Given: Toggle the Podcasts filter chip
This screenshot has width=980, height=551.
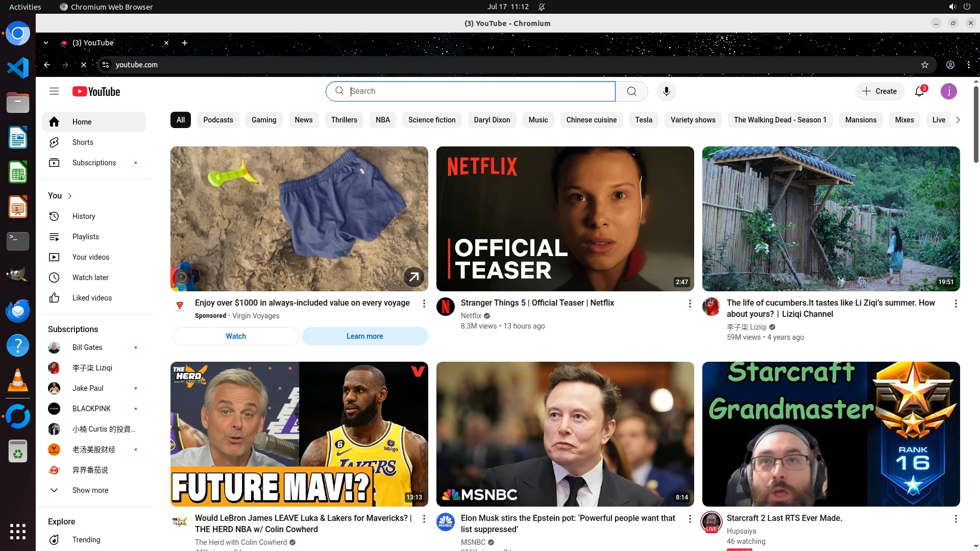Looking at the screenshot, I should coord(218,120).
